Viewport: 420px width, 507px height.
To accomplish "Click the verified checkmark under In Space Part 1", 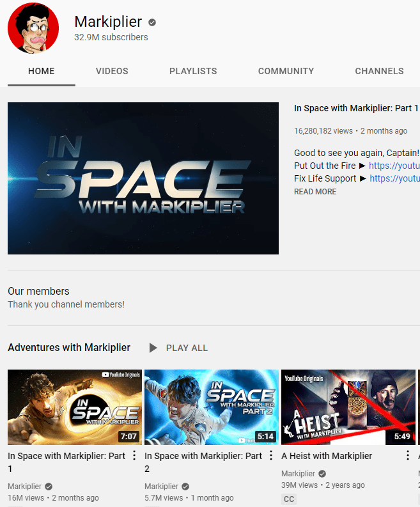I will click(x=49, y=487).
